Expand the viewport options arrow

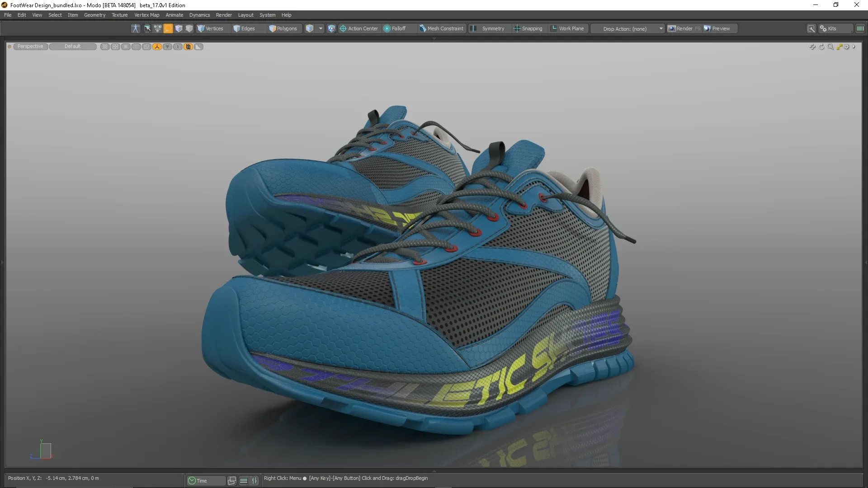[854, 47]
